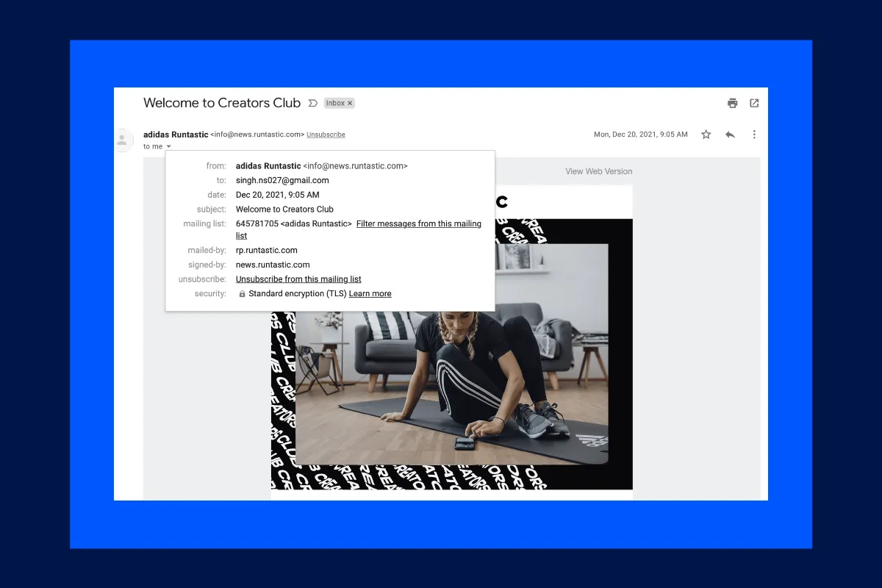This screenshot has height=588, width=882.
Task: Open the three-dot More options menu
Action: pos(754,135)
